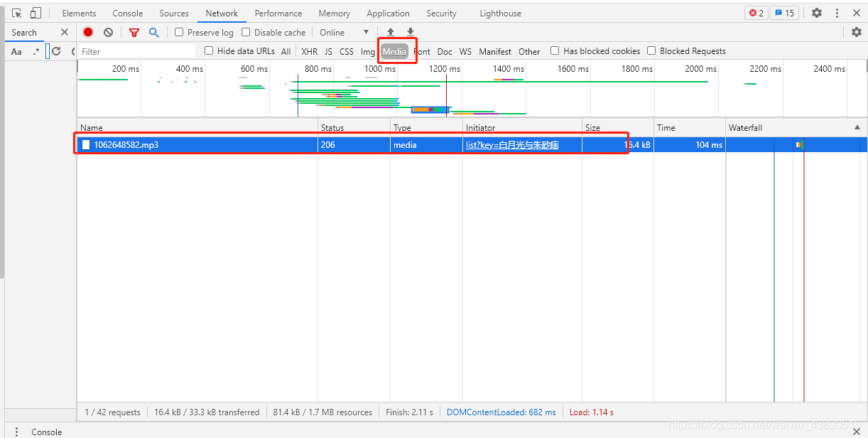This screenshot has height=438, width=868.
Task: Close the Search sidebar panel
Action: [65, 32]
